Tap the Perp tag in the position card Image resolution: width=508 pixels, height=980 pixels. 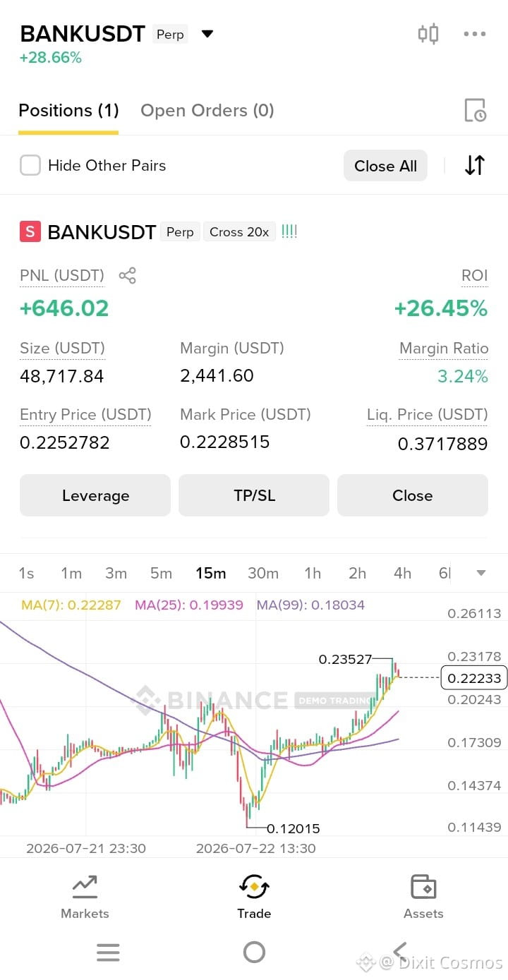180,231
